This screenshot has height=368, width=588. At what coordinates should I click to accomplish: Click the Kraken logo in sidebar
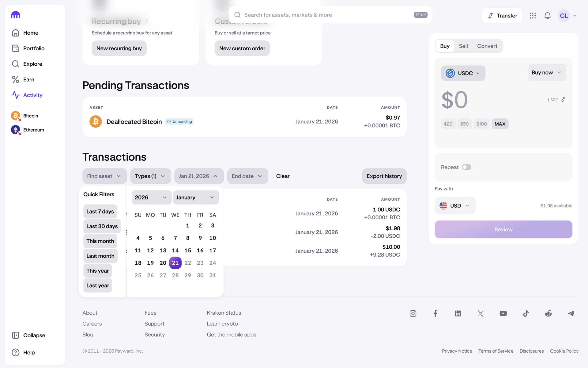click(x=16, y=15)
